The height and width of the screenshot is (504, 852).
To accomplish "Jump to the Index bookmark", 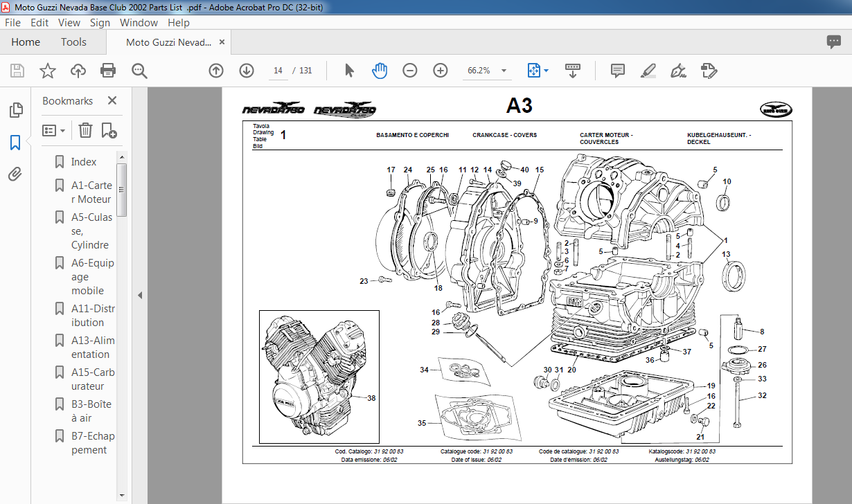I will (x=84, y=161).
